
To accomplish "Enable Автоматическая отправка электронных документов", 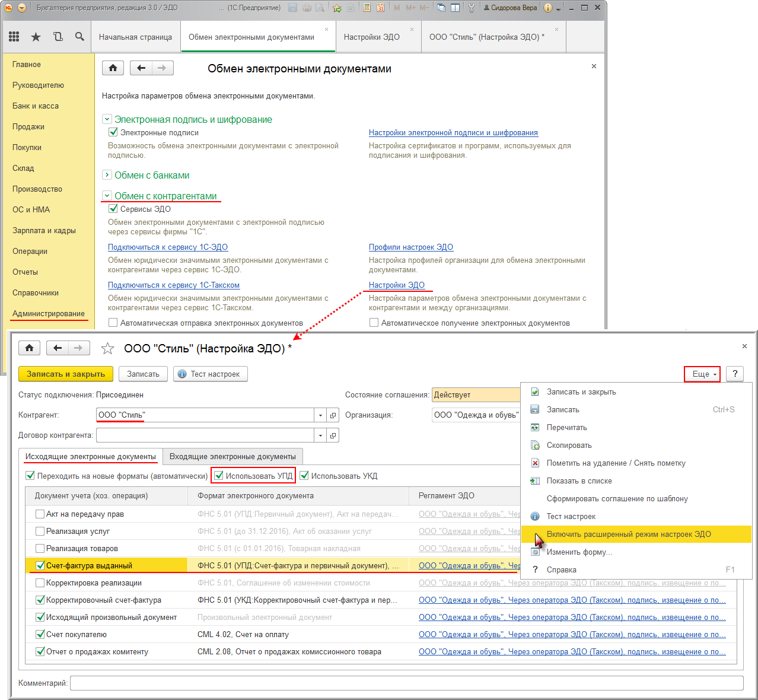I will click(x=113, y=323).
